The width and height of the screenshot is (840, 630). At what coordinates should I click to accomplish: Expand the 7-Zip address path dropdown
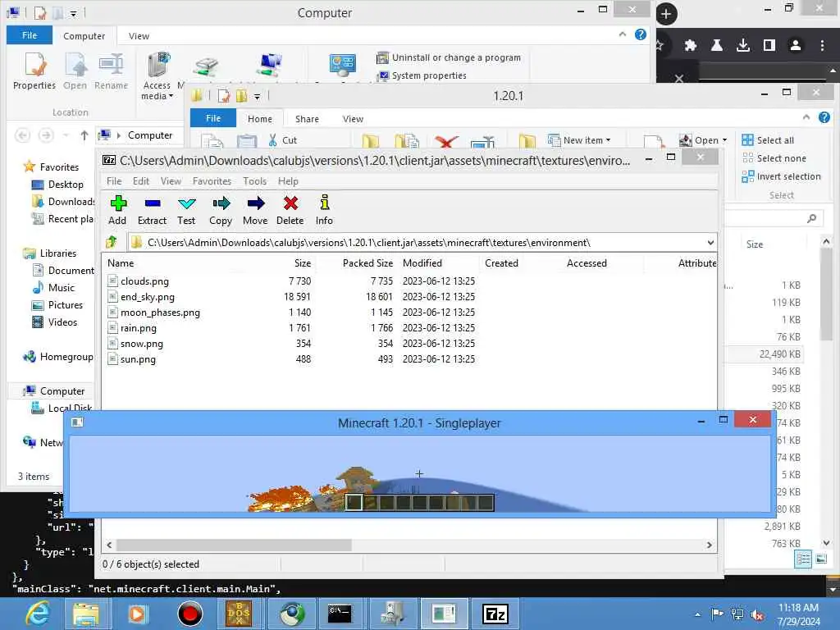pyautogui.click(x=710, y=243)
